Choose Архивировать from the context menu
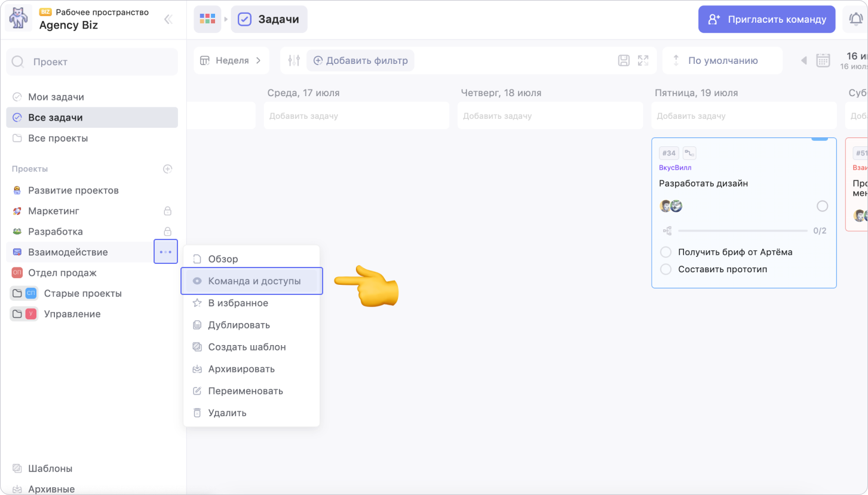This screenshot has height=495, width=868. [x=241, y=369]
